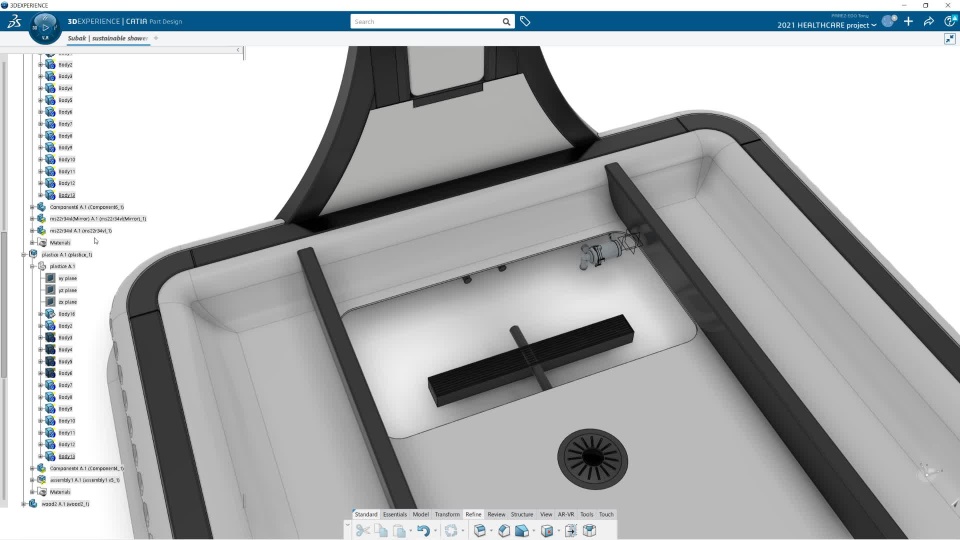This screenshot has width=960, height=540.
Task: Click the tag icon beside search
Action: (525, 21)
